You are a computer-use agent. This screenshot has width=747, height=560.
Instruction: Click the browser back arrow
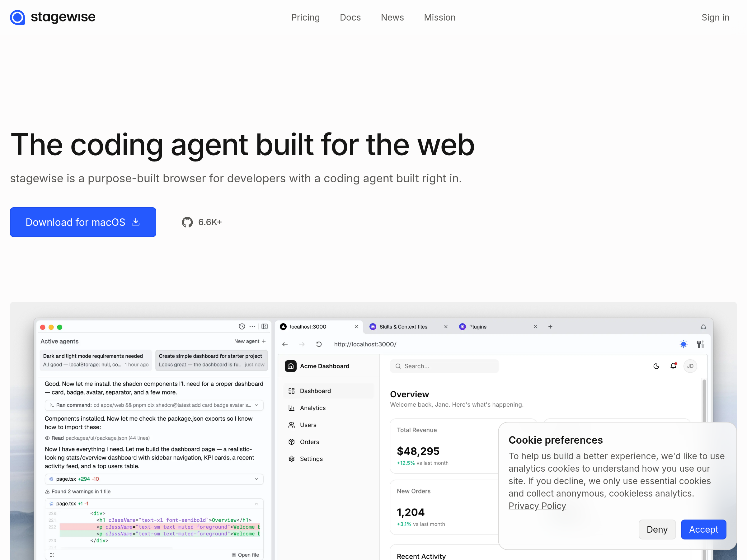[x=285, y=344]
